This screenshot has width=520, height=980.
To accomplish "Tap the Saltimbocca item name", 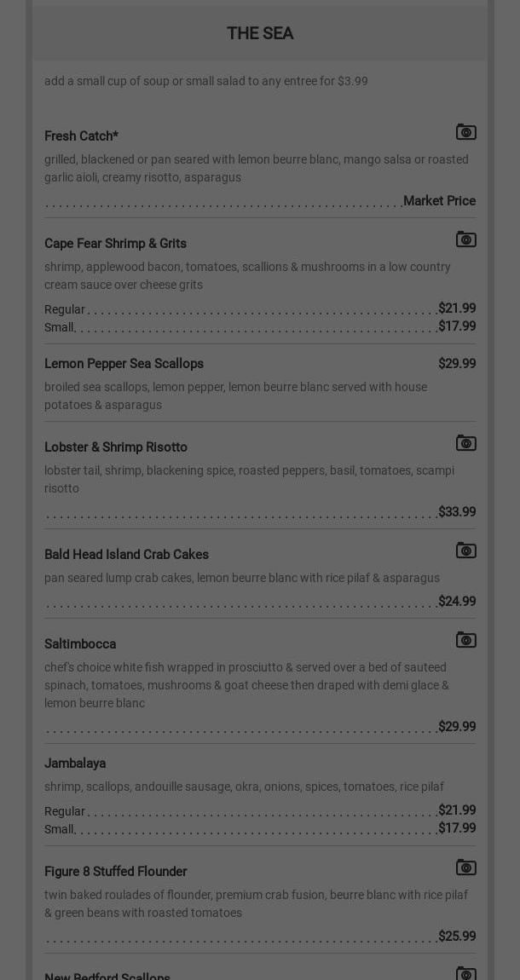I will coord(80,644).
